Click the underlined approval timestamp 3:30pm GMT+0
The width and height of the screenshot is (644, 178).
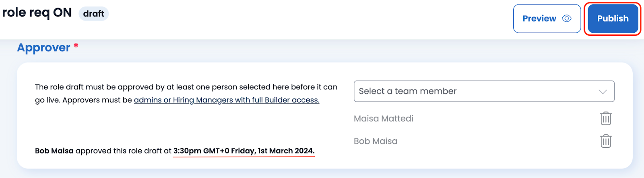[x=244, y=151]
